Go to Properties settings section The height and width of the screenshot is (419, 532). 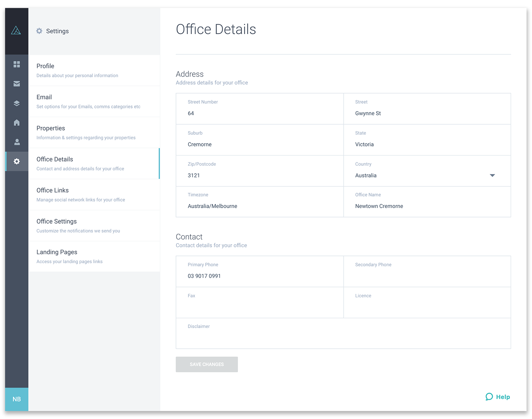[x=94, y=133]
